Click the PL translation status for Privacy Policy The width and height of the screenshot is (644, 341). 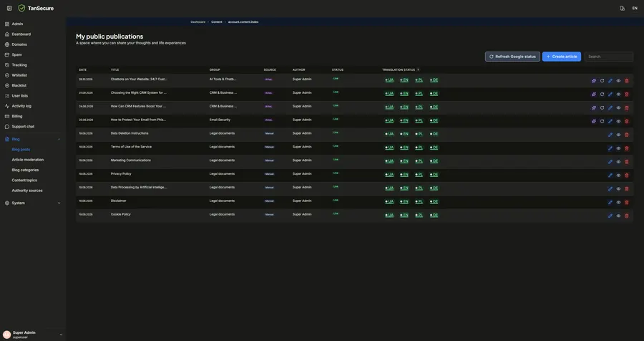(x=419, y=175)
